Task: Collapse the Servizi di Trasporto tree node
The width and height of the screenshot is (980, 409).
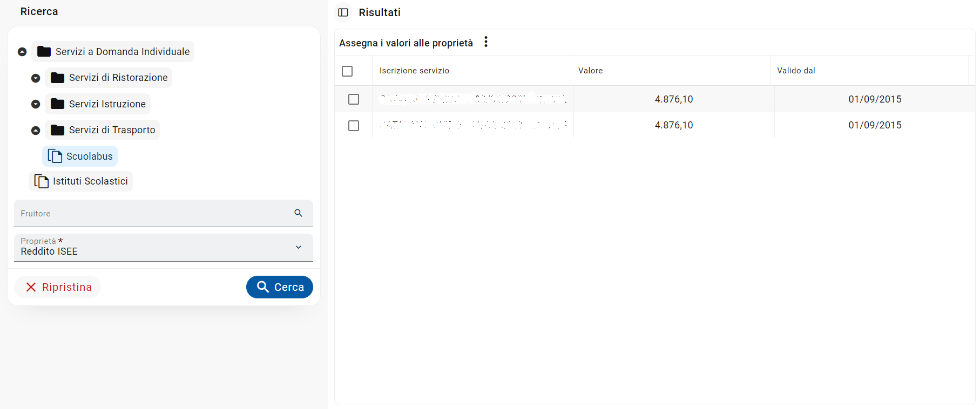Action: (36, 130)
